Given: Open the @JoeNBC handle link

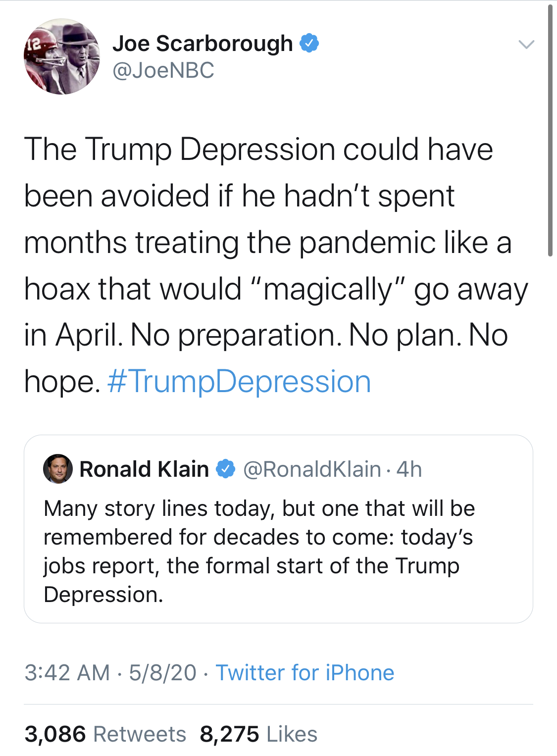Looking at the screenshot, I should tap(163, 70).
